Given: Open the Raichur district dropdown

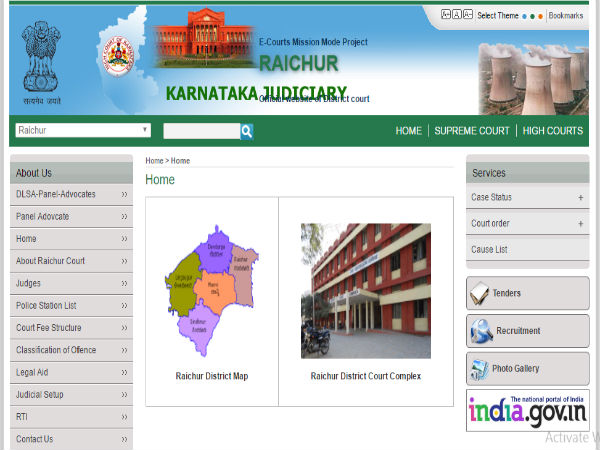Looking at the screenshot, I should point(83,130).
